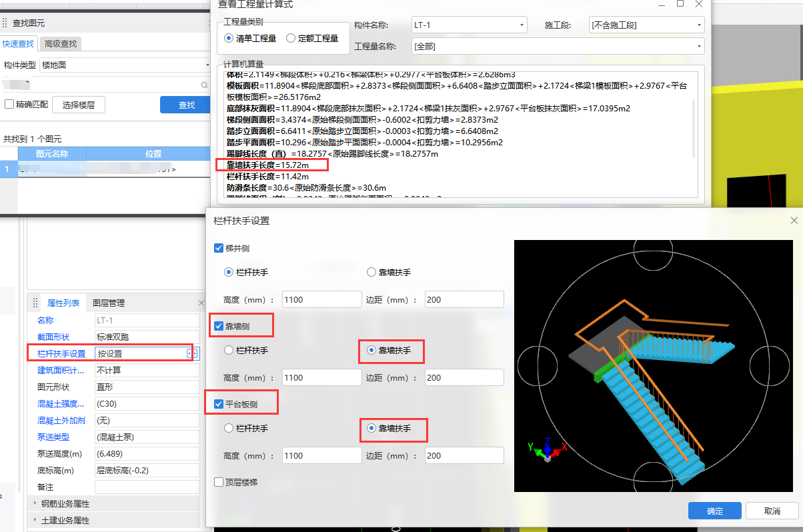Viewport: 803px width, 532px height.
Task: Click 靠墙侧 边距 input field
Action: pos(464,377)
